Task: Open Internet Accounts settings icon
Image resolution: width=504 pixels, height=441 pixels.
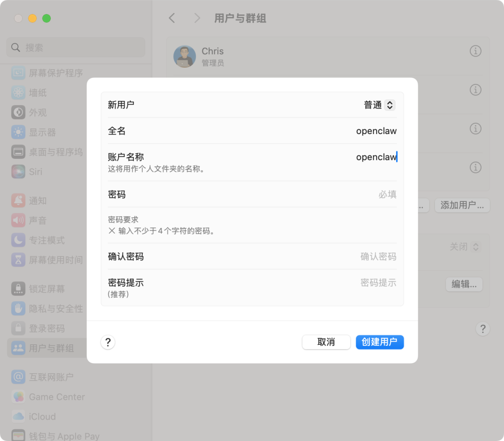Action: [x=18, y=377]
